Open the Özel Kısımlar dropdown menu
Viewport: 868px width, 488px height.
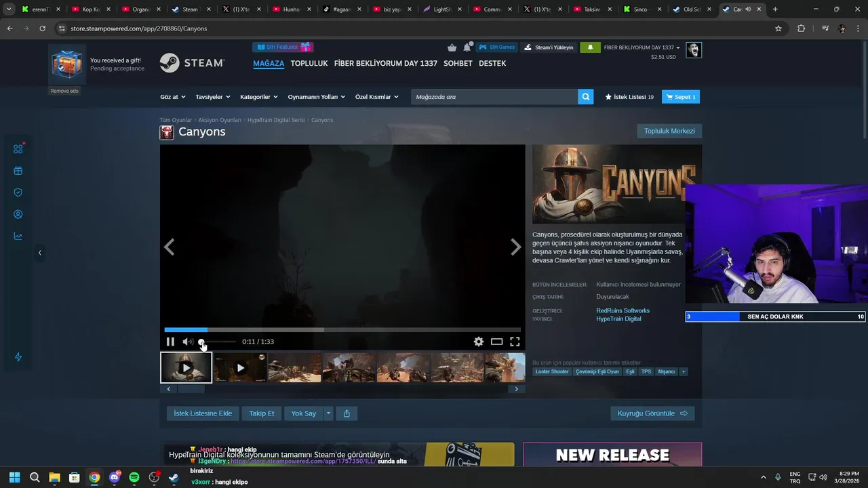click(376, 97)
